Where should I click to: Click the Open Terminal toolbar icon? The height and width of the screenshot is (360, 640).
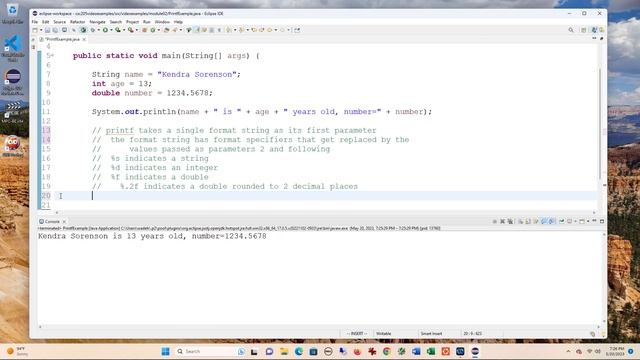click(64, 30)
